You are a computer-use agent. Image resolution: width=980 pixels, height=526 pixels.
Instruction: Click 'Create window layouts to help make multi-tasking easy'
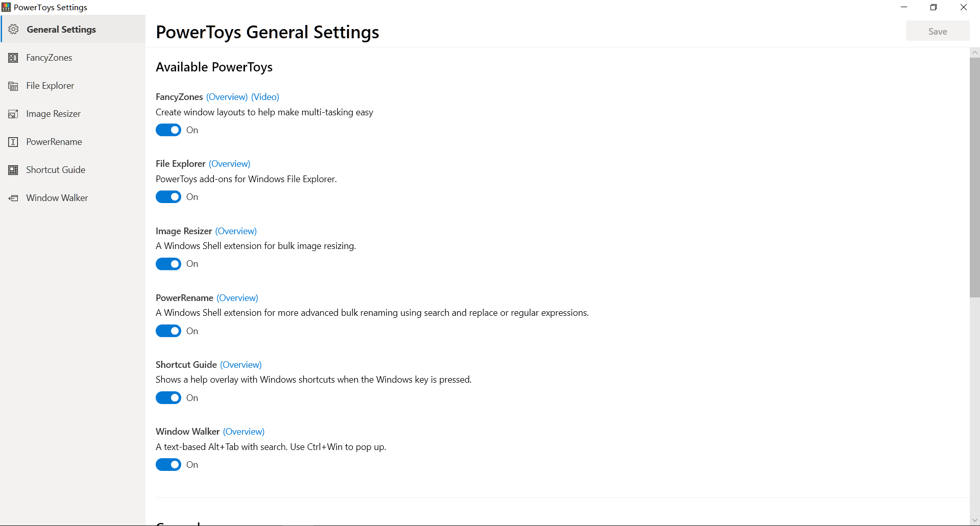(x=264, y=112)
